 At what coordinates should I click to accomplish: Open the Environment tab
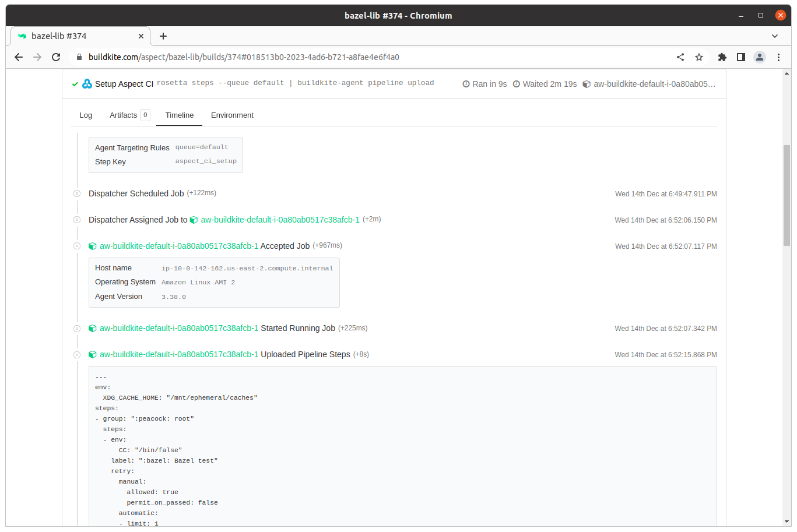tap(232, 115)
